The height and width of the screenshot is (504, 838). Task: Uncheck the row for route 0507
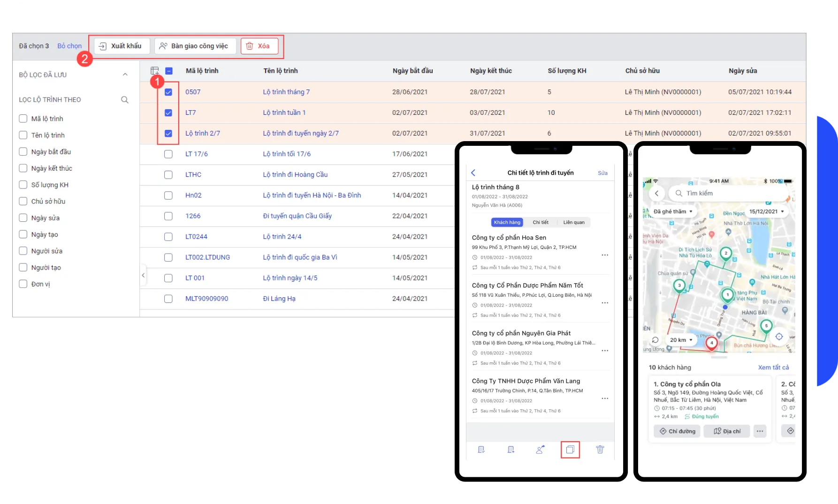click(x=168, y=92)
